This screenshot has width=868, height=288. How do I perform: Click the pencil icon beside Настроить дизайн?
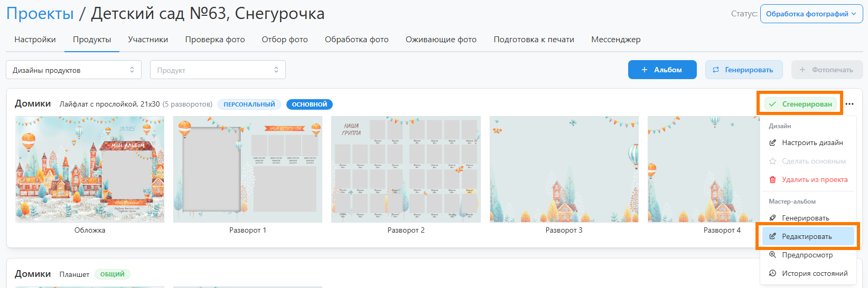tap(772, 143)
